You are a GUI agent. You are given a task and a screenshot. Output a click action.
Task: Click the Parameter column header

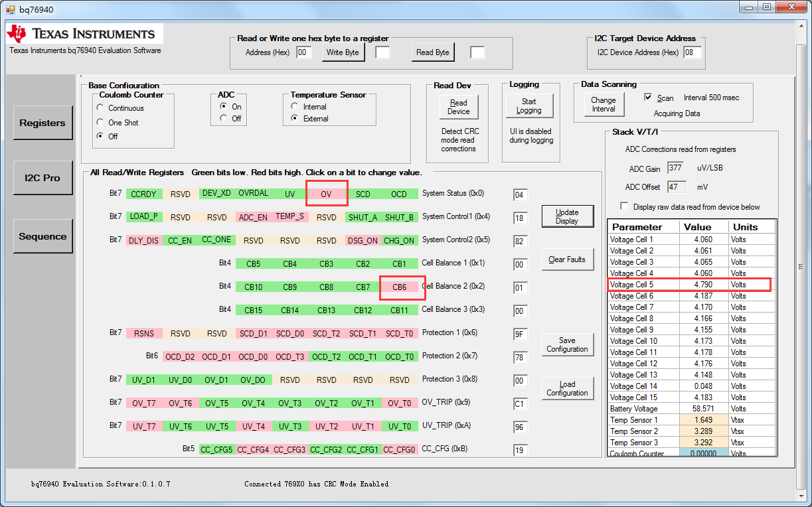pos(645,227)
